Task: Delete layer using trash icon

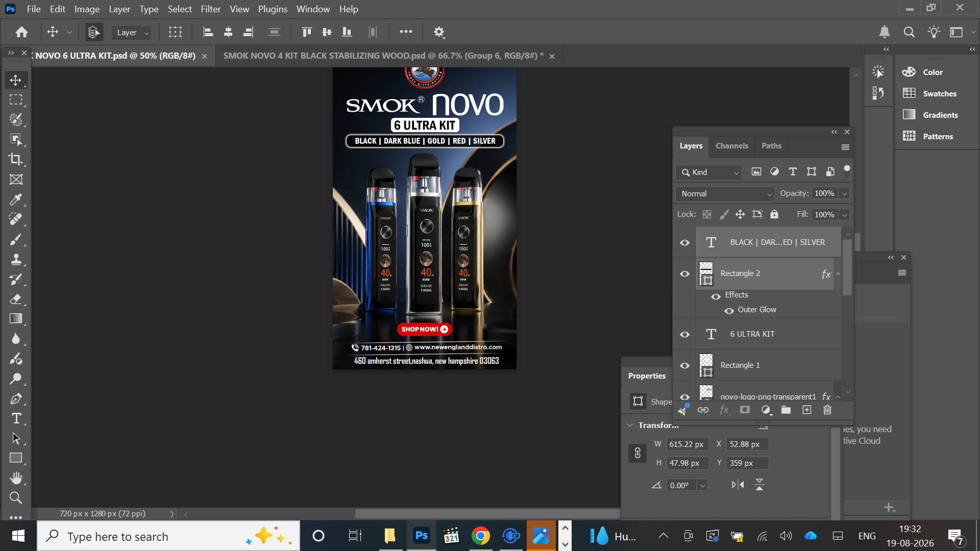Action: pos(827,410)
